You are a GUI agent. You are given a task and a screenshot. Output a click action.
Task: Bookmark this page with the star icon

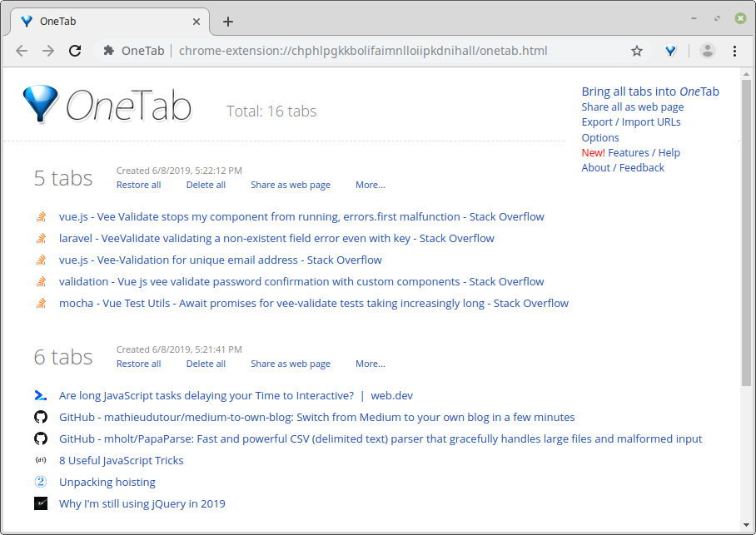point(637,51)
